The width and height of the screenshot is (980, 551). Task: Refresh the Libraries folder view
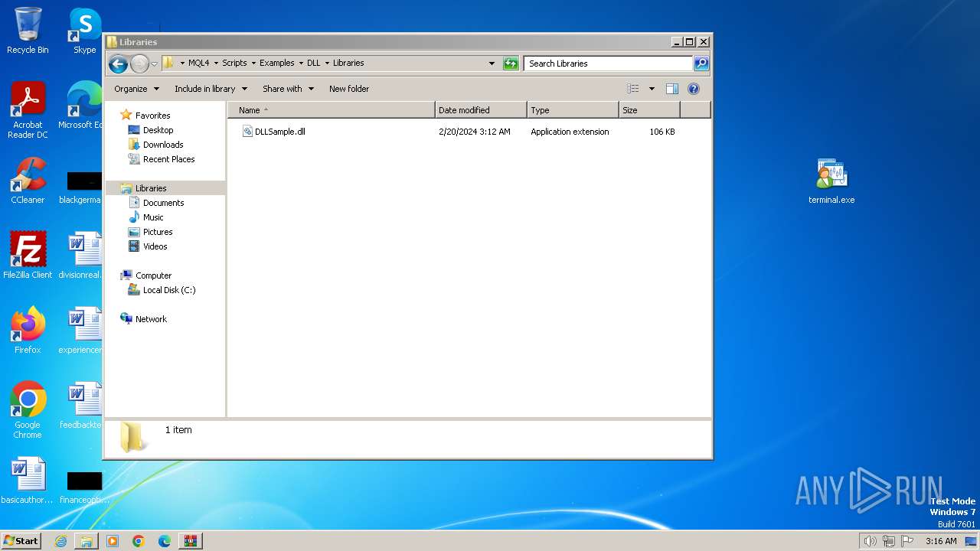(x=511, y=64)
